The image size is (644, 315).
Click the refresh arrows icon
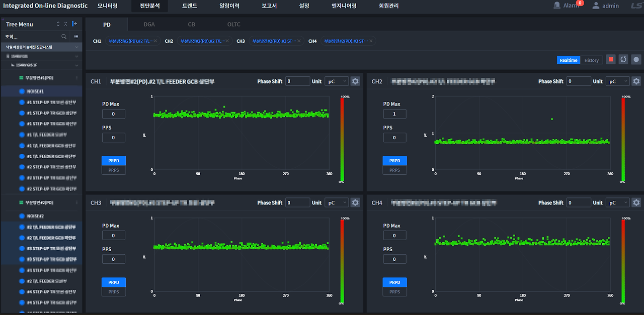point(623,59)
